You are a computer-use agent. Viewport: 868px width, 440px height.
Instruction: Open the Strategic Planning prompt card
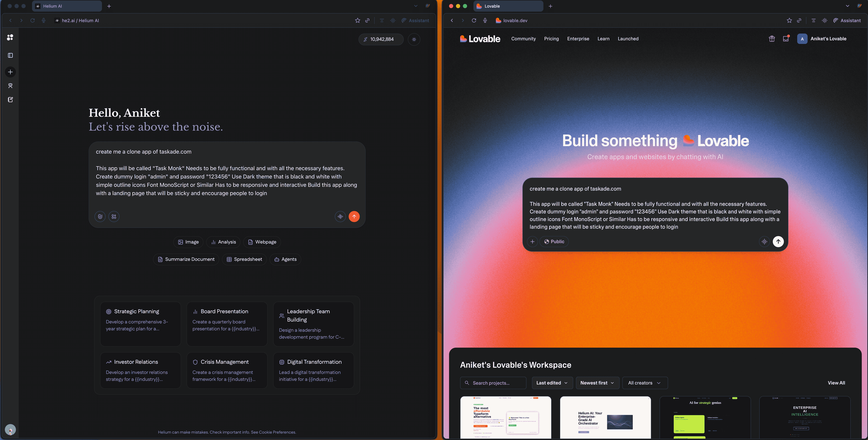point(141,324)
